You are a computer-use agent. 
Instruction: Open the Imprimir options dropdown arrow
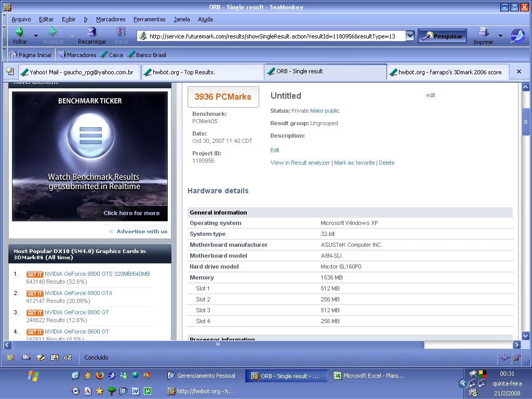(x=500, y=35)
